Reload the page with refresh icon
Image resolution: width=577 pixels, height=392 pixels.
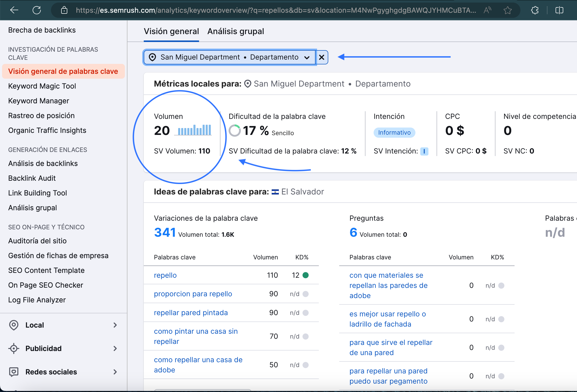pos(37,10)
